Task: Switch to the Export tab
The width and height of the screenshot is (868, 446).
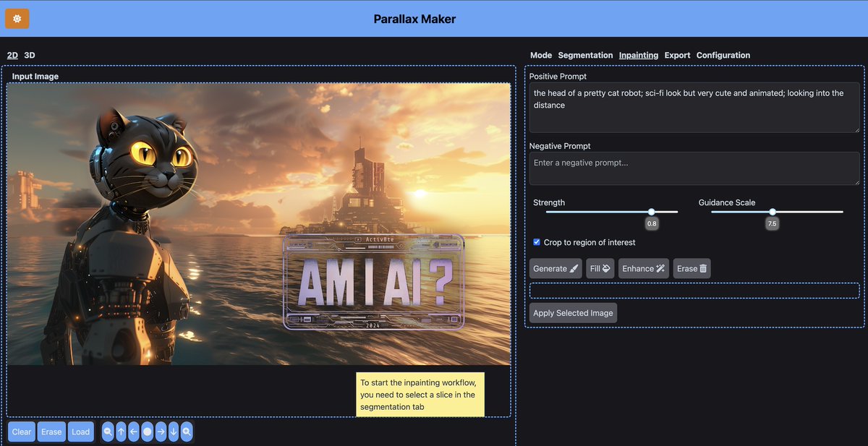Action: (677, 55)
